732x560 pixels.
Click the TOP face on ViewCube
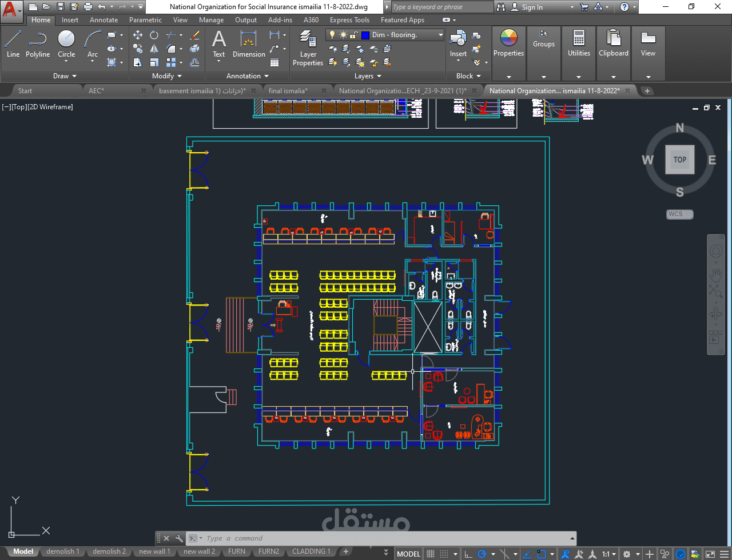pyautogui.click(x=679, y=160)
